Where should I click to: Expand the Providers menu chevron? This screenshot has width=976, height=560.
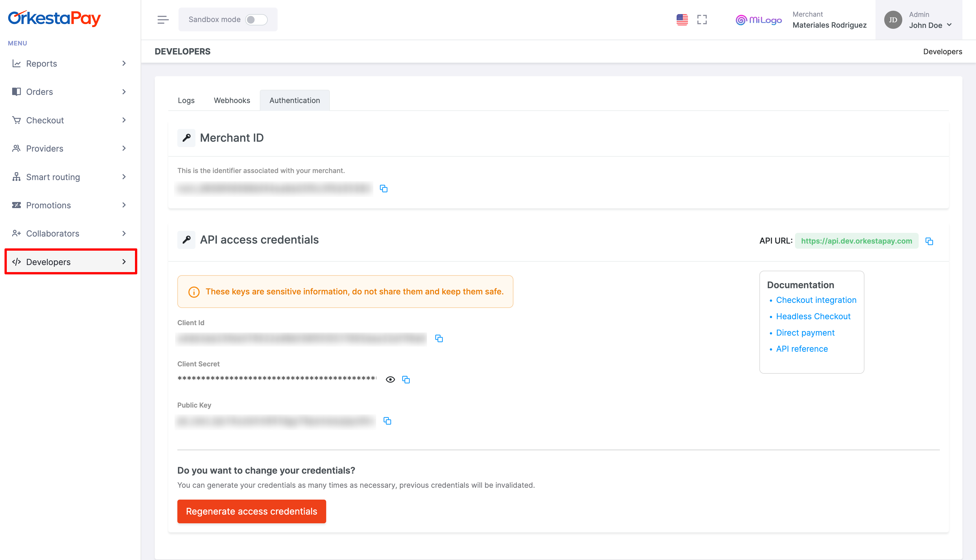[124, 148]
